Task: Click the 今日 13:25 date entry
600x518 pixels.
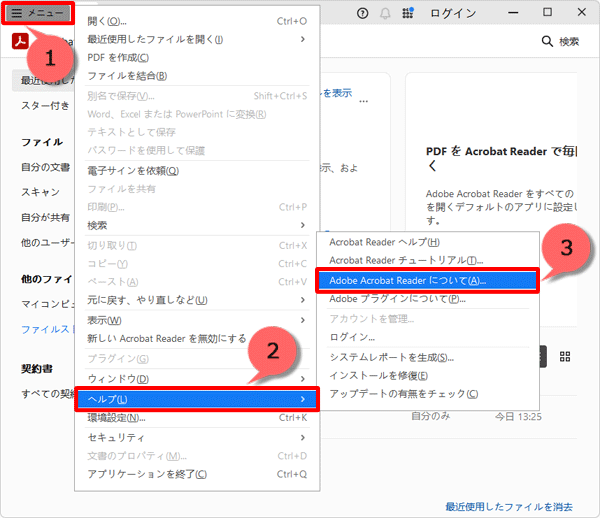Action: coord(518,417)
